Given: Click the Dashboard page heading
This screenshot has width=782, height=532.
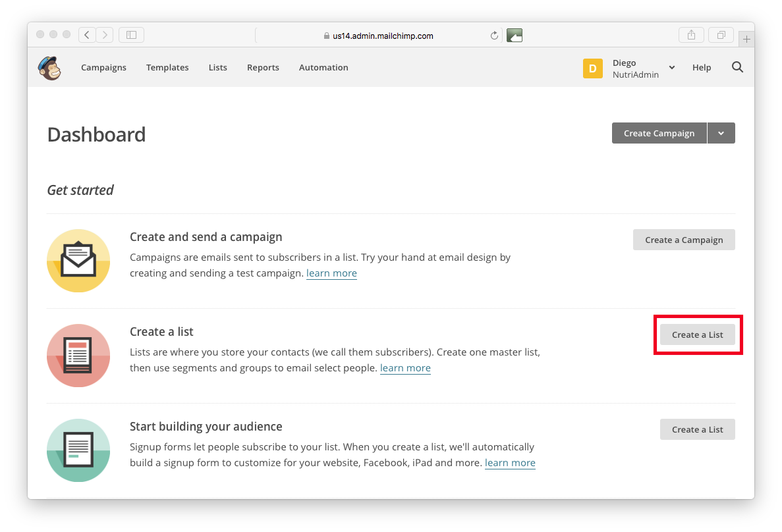Looking at the screenshot, I should 96,134.
